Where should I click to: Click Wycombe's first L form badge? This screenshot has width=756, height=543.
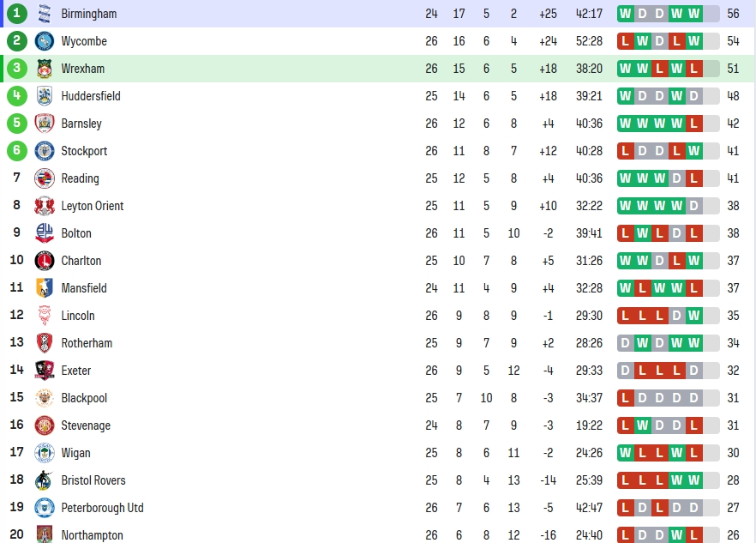626,41
